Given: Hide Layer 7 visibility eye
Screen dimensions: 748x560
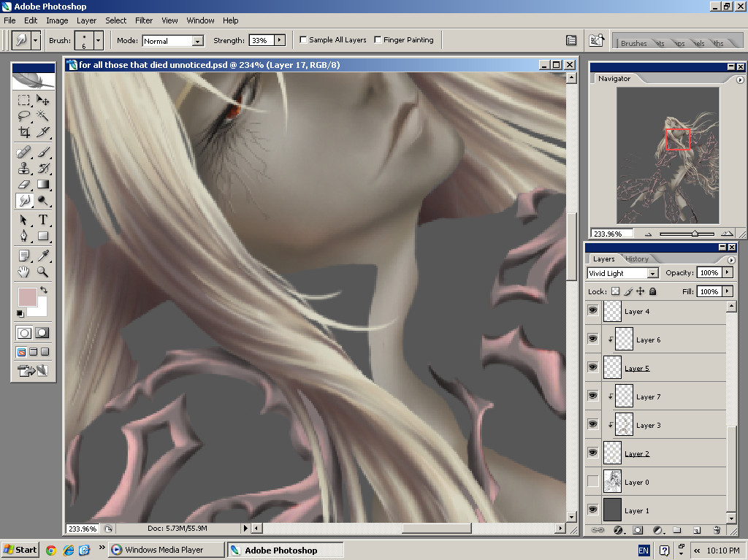Looking at the screenshot, I should coord(592,396).
